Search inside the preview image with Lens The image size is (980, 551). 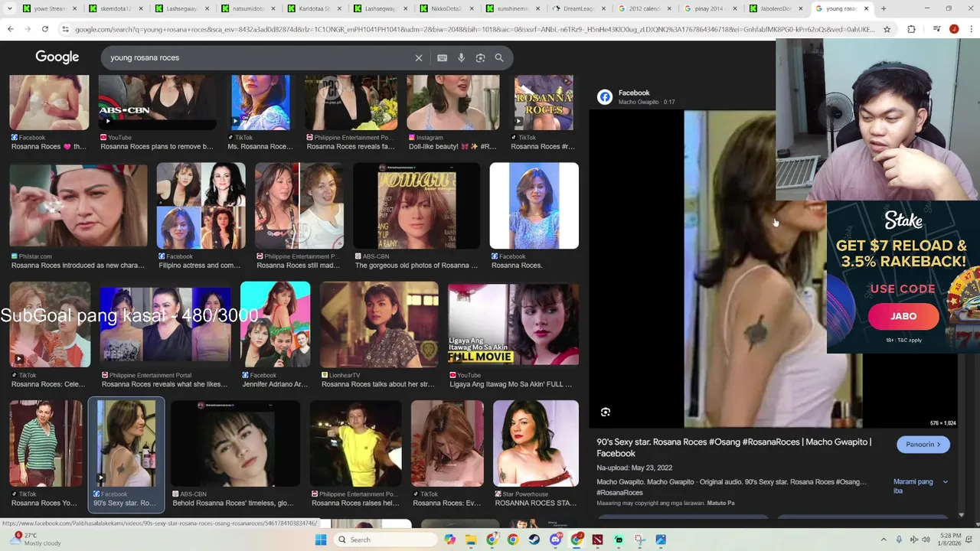coord(606,412)
